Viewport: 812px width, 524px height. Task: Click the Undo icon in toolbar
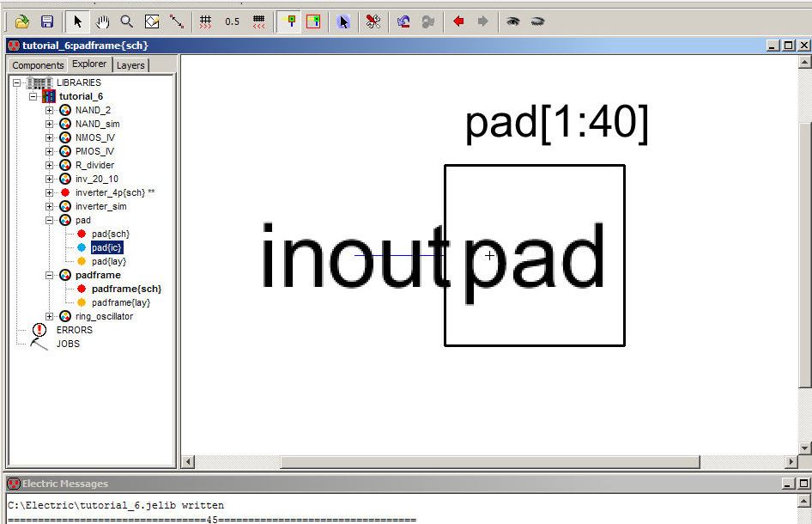point(403,21)
